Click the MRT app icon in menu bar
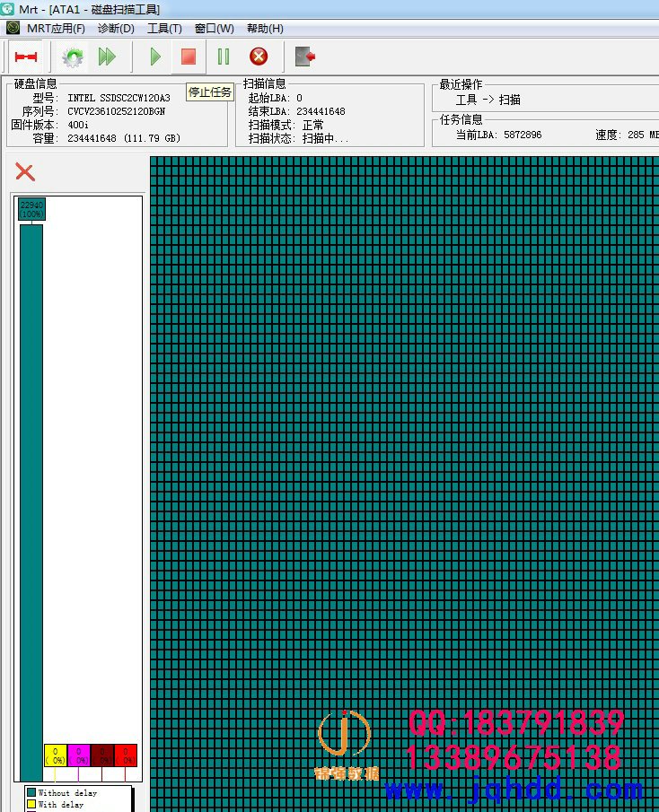This screenshot has width=659, height=812. point(13,28)
